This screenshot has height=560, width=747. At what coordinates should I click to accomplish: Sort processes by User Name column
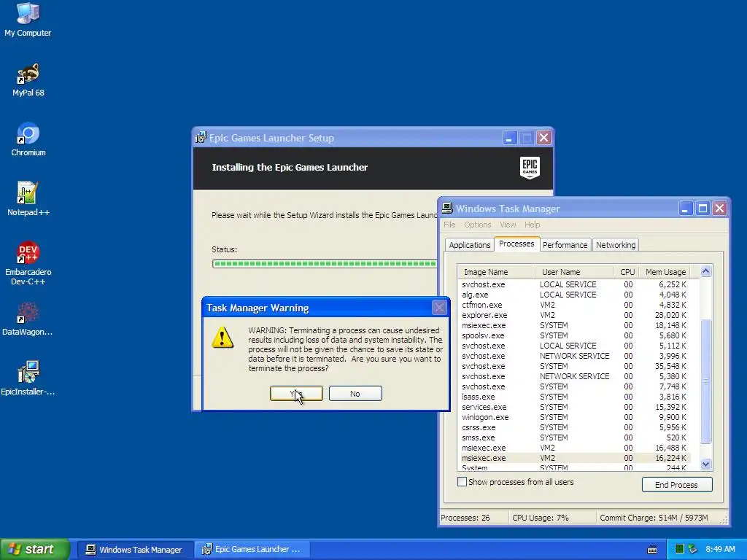(574, 272)
